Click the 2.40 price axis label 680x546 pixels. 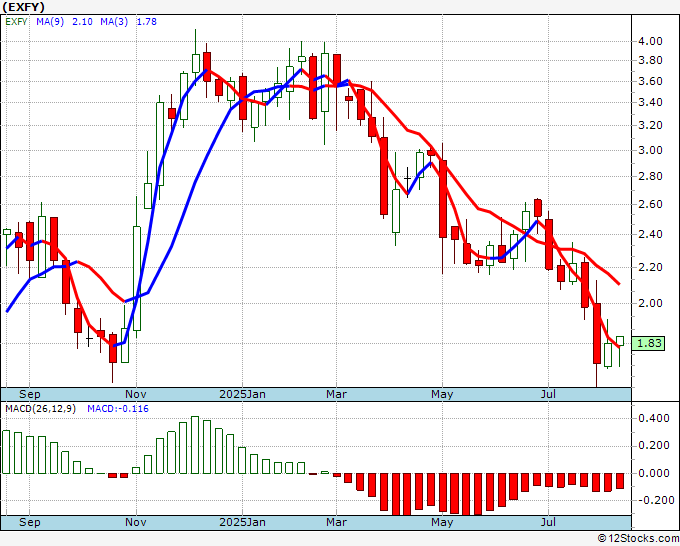[650, 234]
